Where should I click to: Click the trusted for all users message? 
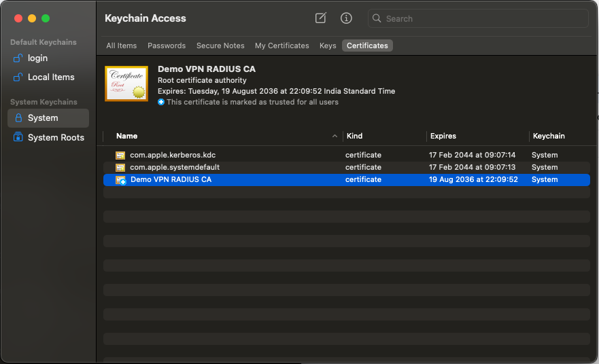[252, 102]
